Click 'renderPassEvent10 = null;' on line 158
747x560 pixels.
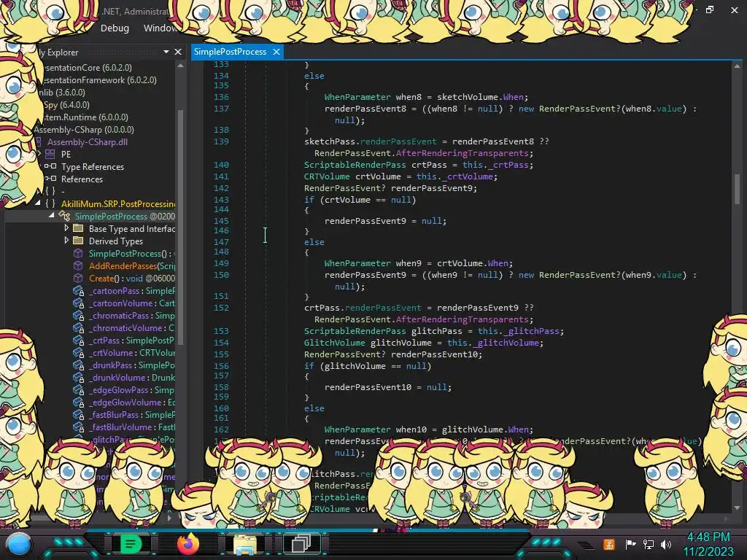pyautogui.click(x=388, y=387)
